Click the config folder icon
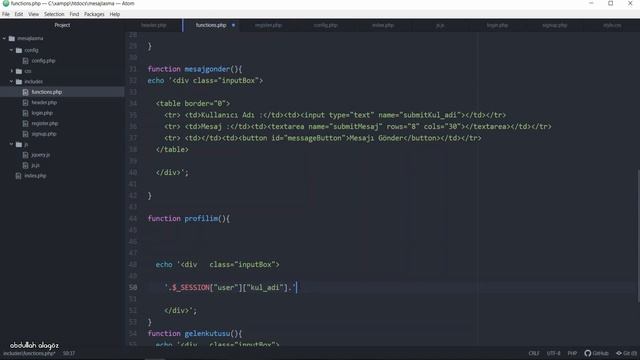The image size is (640, 360). coord(19,50)
